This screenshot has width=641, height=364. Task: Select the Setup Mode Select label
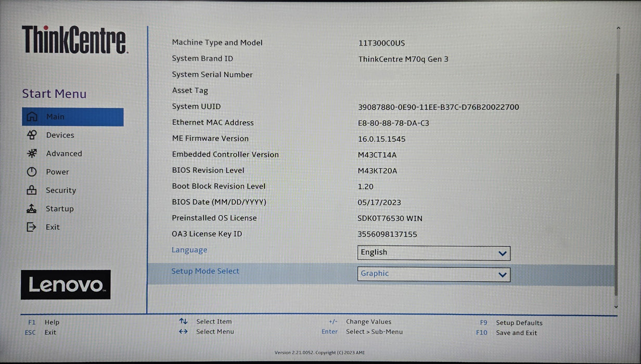click(206, 271)
